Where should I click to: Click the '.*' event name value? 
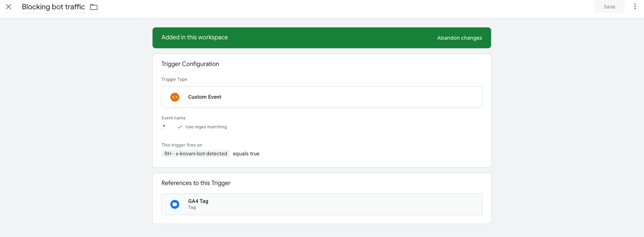(x=163, y=127)
